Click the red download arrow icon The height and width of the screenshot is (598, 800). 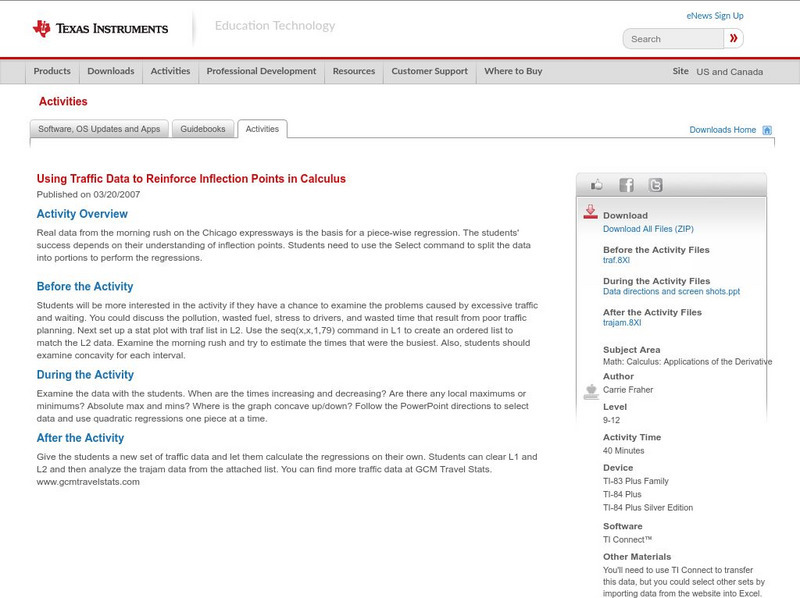590,212
